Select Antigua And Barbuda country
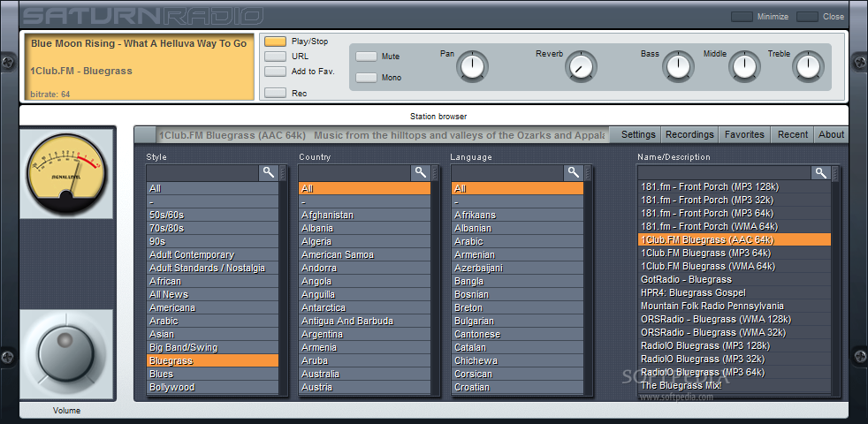The width and height of the screenshot is (868, 424). [x=365, y=321]
